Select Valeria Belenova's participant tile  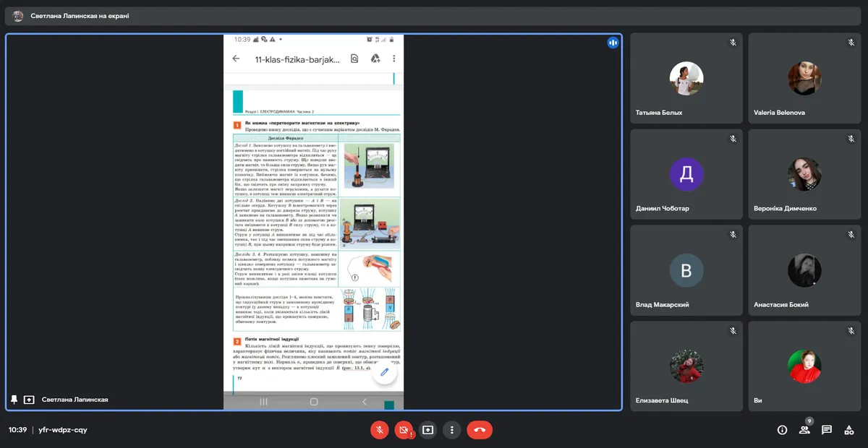[804, 78]
